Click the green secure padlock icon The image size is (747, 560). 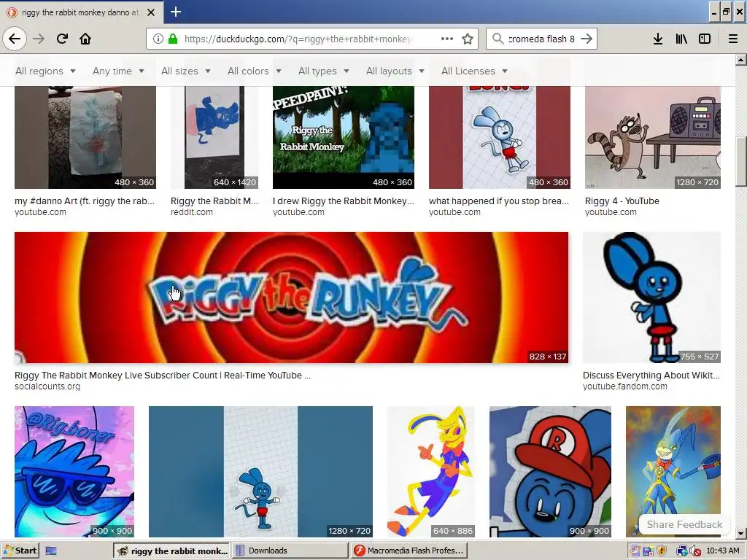coord(173,39)
